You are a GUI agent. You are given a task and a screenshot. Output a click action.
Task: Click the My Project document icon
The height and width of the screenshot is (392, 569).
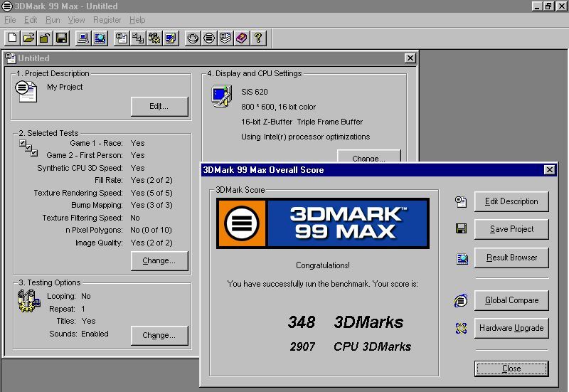[x=26, y=92]
